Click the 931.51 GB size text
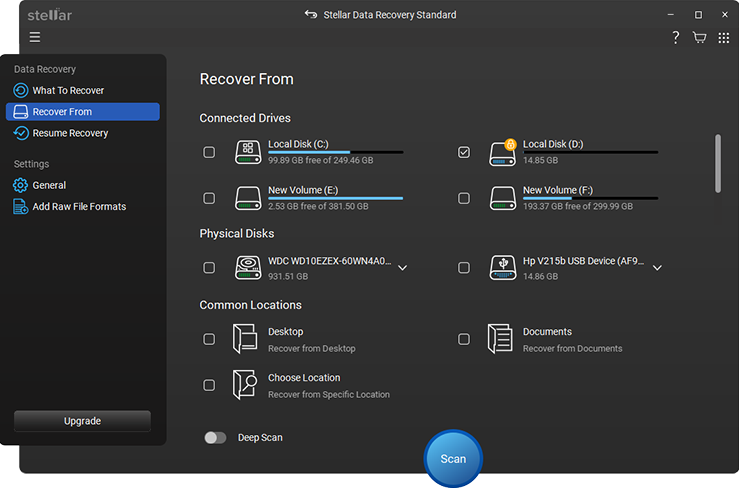The width and height of the screenshot is (739, 488). coord(288,276)
